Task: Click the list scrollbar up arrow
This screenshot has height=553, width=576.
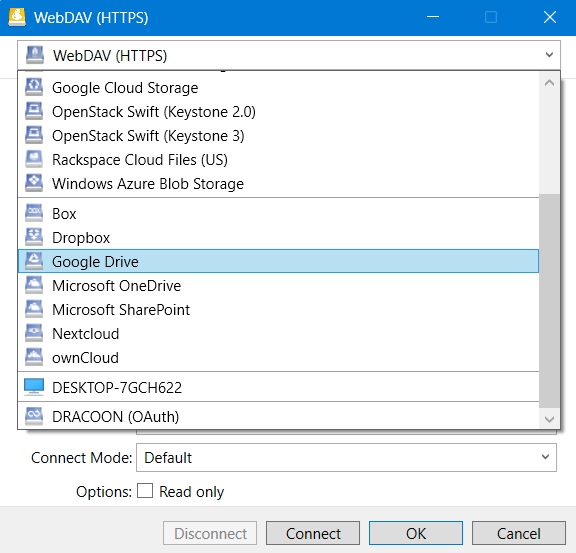Action: tap(550, 83)
